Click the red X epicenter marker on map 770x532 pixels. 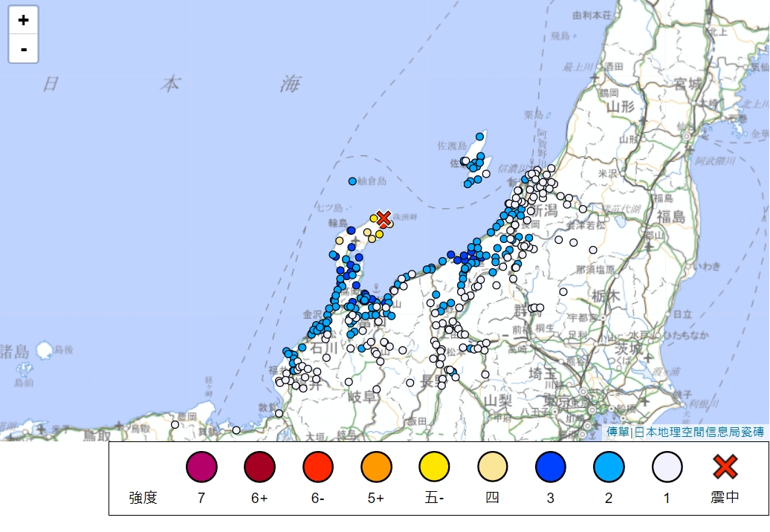(x=384, y=218)
